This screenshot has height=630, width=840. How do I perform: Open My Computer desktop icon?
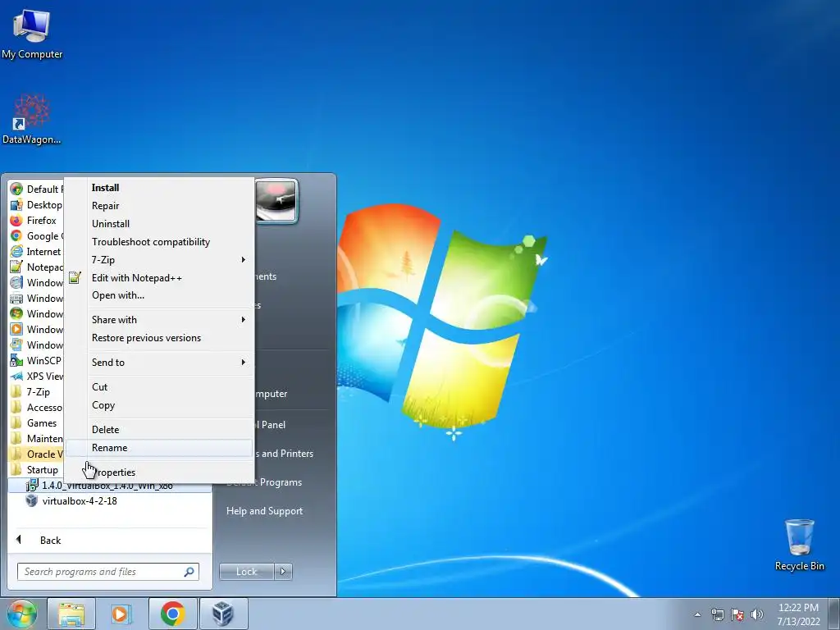(32, 34)
